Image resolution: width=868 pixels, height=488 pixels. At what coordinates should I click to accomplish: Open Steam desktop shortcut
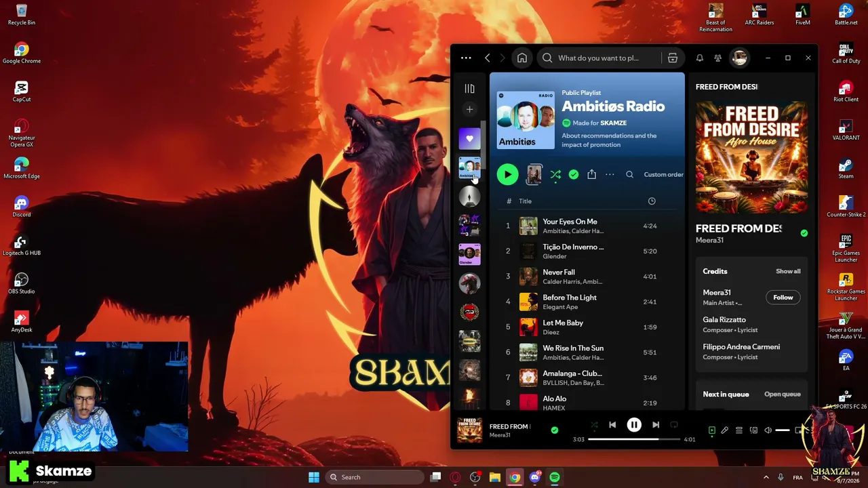(846, 169)
